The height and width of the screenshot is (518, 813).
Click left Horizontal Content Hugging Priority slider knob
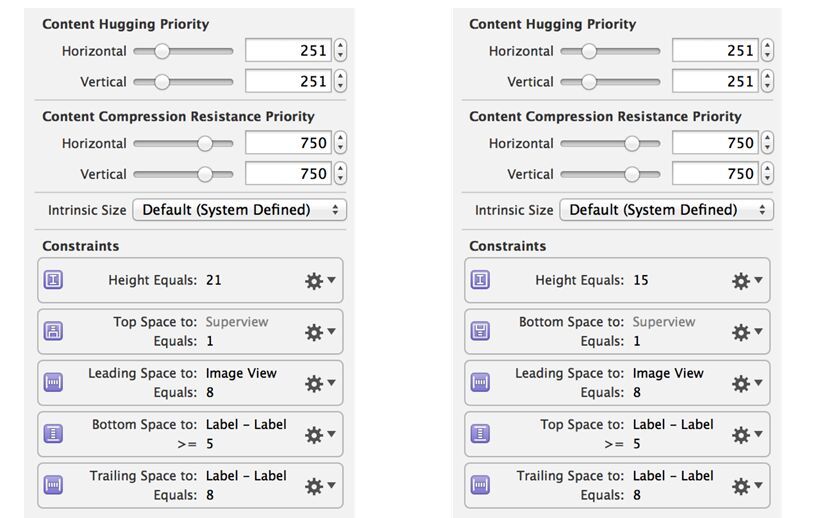tap(162, 51)
